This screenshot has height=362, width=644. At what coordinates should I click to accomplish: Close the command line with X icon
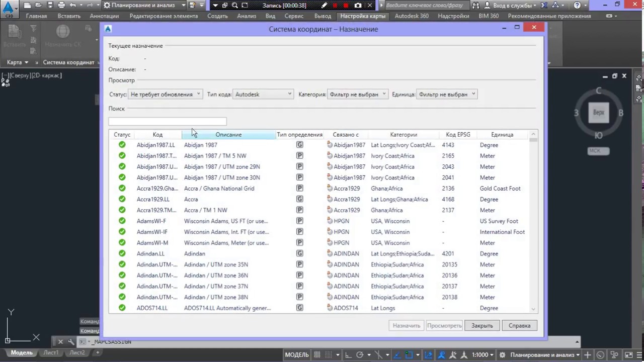pyautogui.click(x=60, y=342)
